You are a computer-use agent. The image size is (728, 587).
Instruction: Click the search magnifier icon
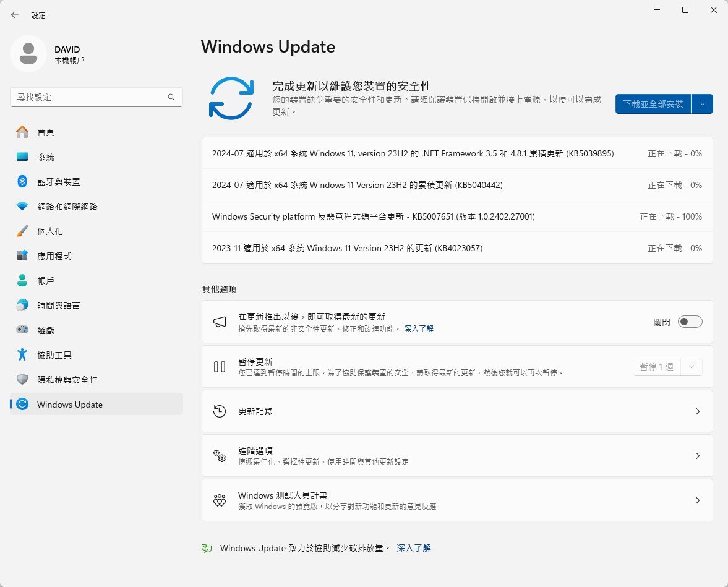[x=171, y=97]
